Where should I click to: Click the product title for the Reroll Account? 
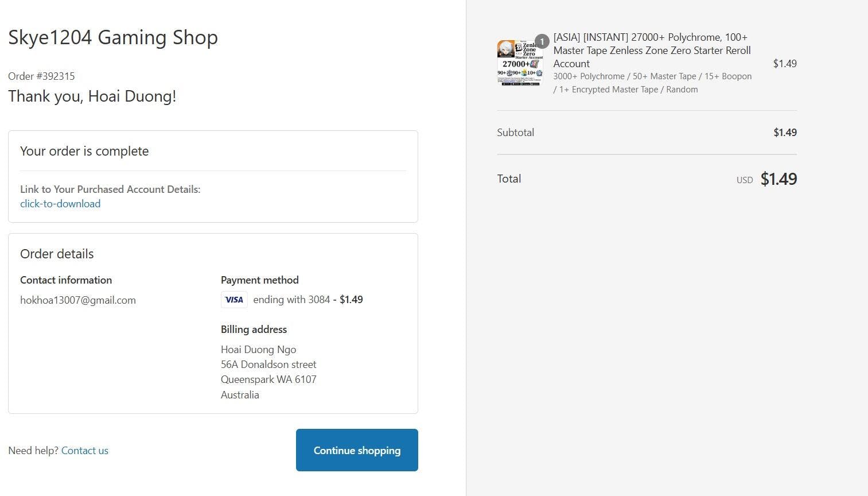tap(652, 51)
